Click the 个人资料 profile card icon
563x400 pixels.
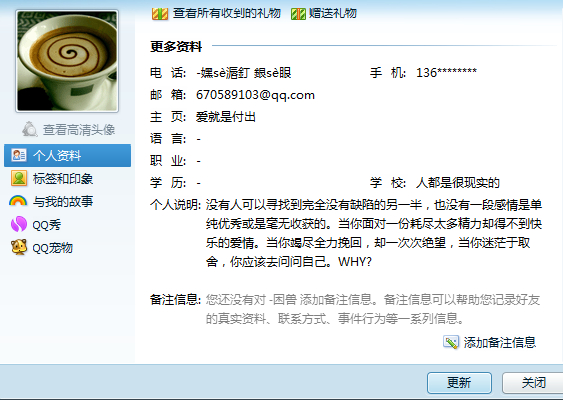(x=19, y=155)
